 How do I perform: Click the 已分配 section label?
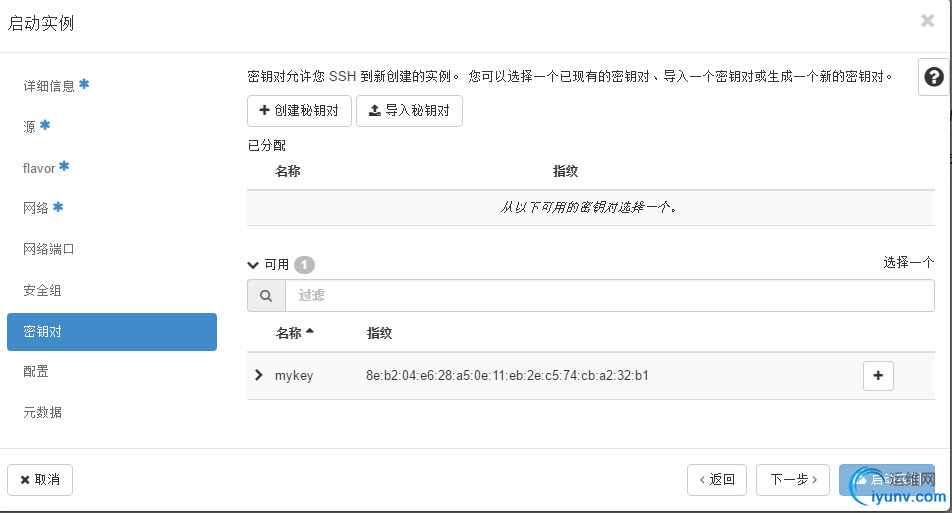pos(267,146)
